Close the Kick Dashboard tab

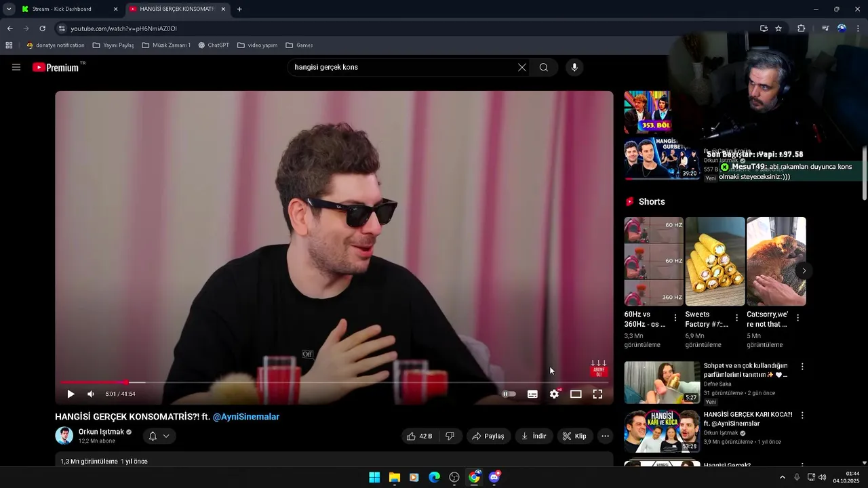pyautogui.click(x=115, y=9)
